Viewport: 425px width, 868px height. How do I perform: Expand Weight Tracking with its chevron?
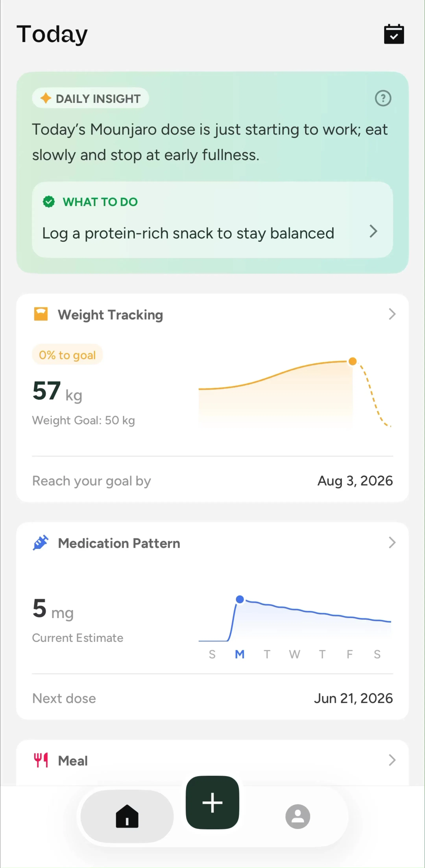pyautogui.click(x=392, y=314)
